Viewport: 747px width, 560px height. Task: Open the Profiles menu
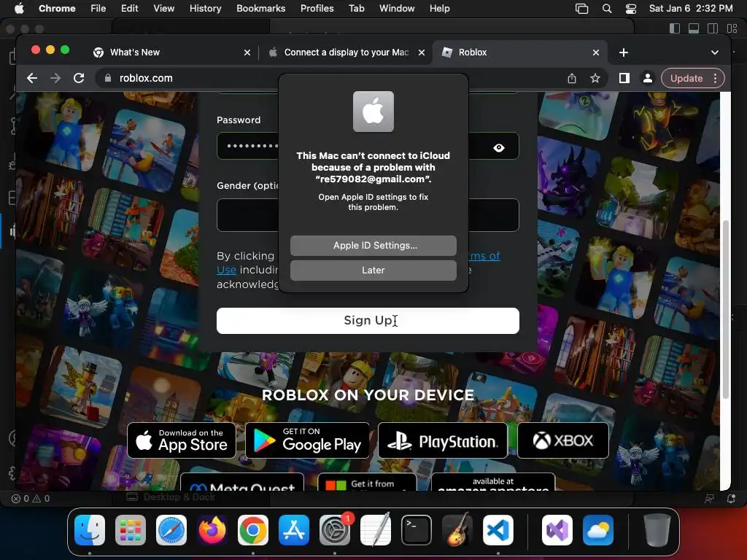click(x=317, y=8)
